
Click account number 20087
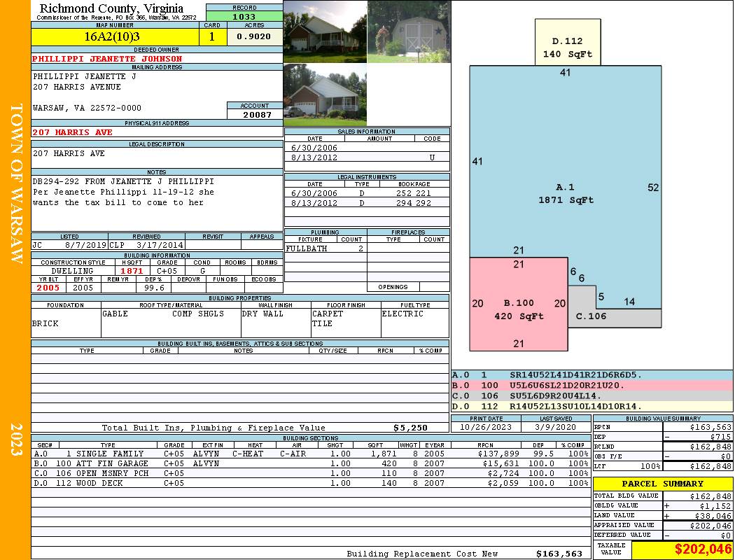coord(257,114)
